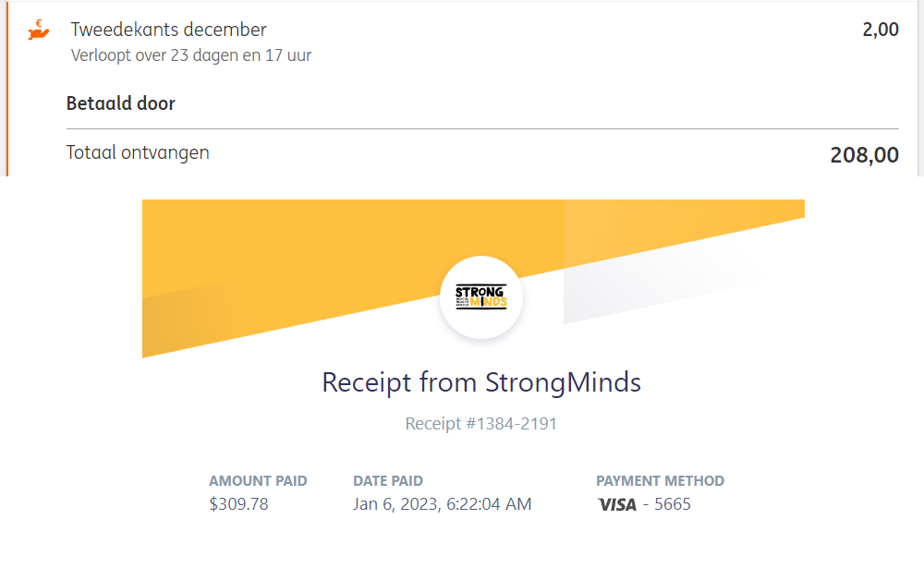Open the Tweedekants december request
The width and height of the screenshot is (924, 580).
tap(169, 30)
